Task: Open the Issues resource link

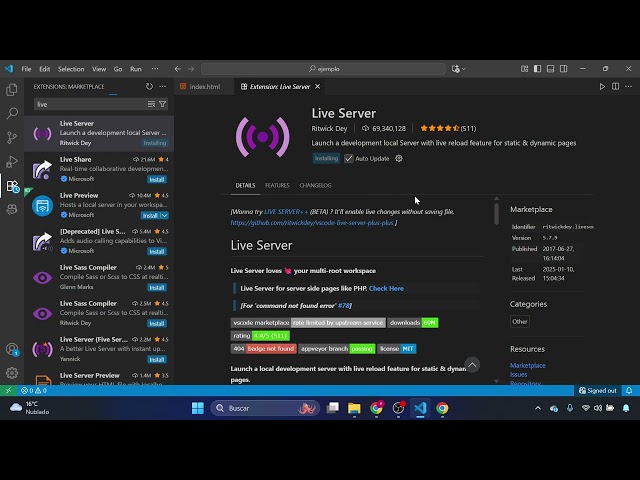Action: (518, 375)
